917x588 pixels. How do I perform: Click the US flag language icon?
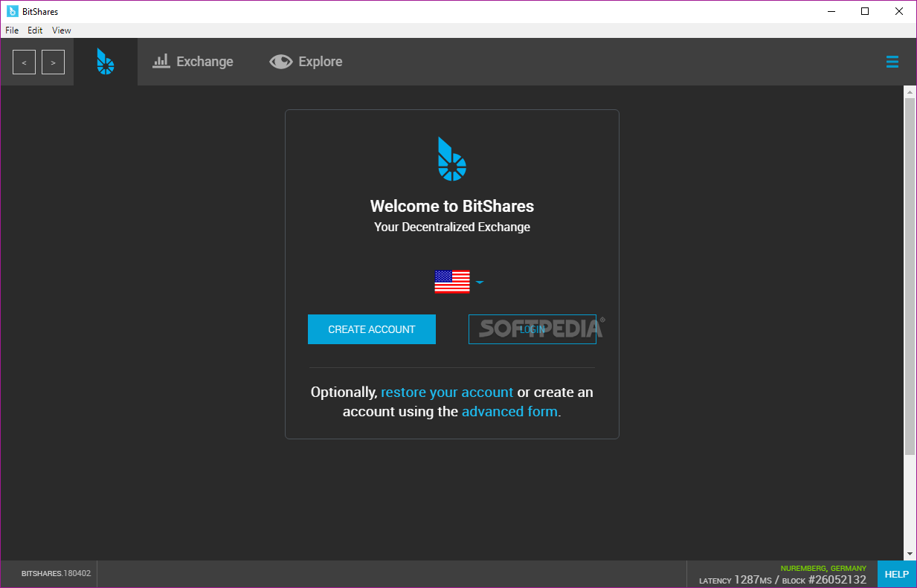[452, 282]
